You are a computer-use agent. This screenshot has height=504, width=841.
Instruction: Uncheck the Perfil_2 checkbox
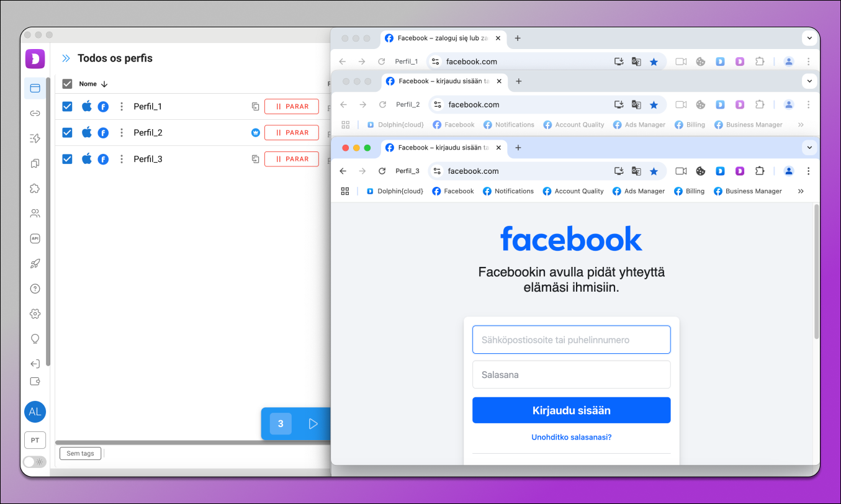(x=68, y=133)
